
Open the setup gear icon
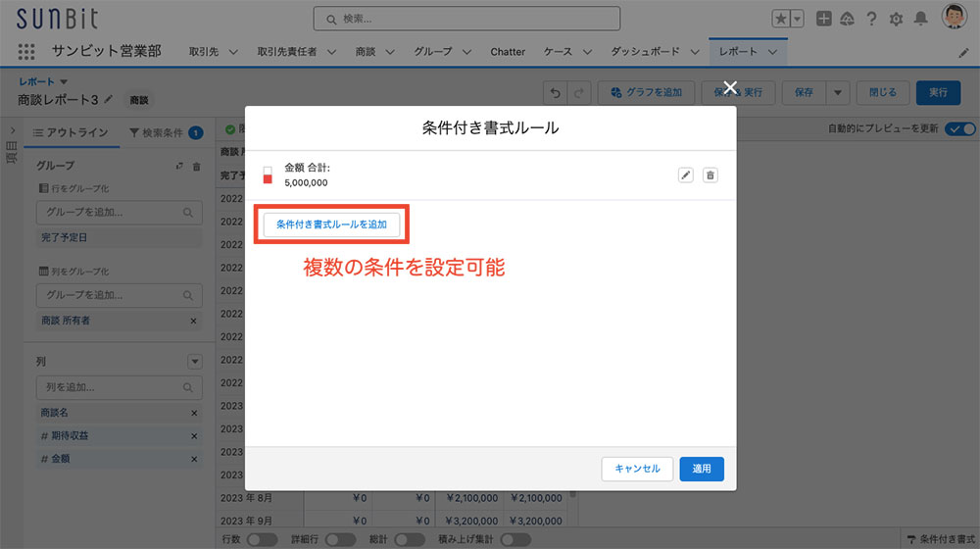point(896,19)
